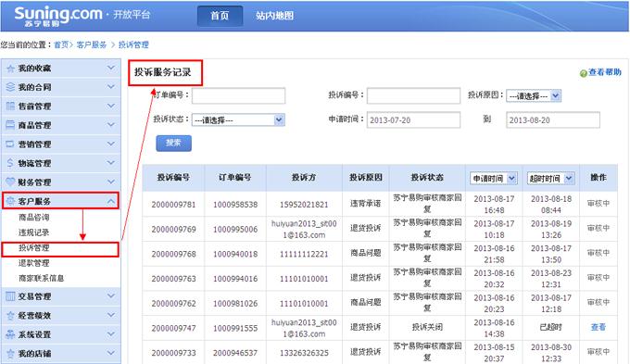630x364 pixels.
Task: Click complaint number 2000009762
Action: [173, 304]
